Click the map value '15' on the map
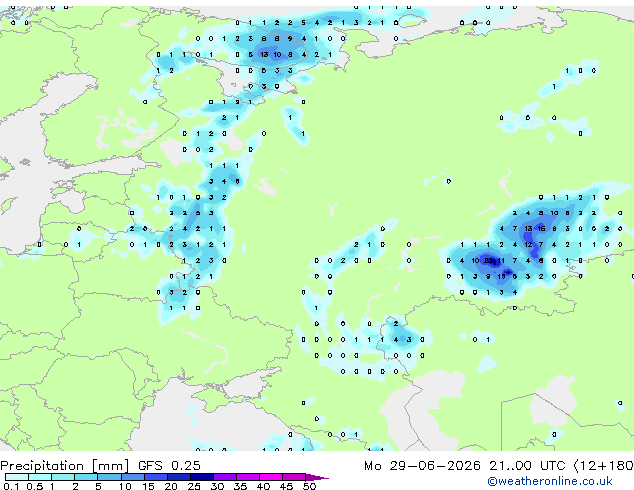This screenshot has width=634, height=490. (x=501, y=277)
